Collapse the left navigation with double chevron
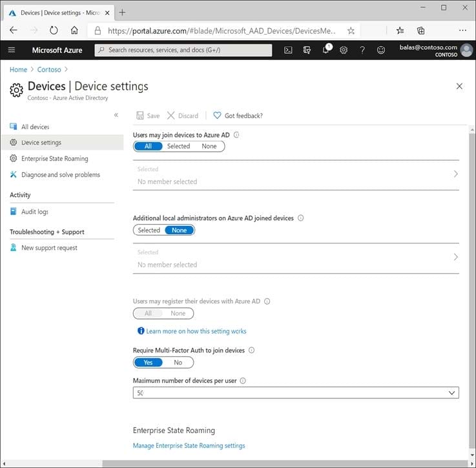This screenshot has width=476, height=468. (116, 115)
